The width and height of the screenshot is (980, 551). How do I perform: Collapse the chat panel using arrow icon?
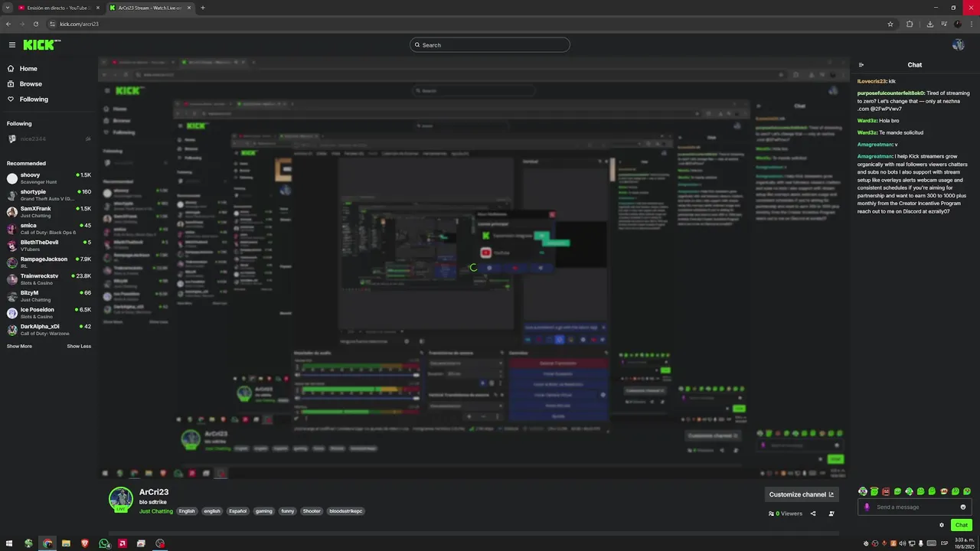861,65
